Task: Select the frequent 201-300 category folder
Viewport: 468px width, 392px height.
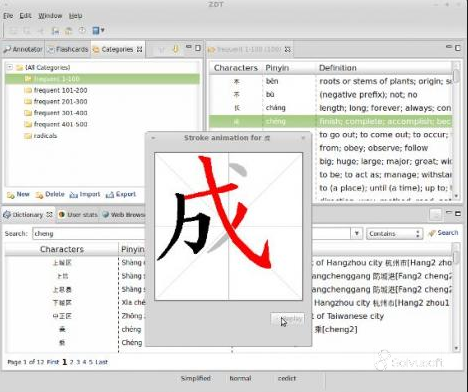Action: click(x=56, y=102)
